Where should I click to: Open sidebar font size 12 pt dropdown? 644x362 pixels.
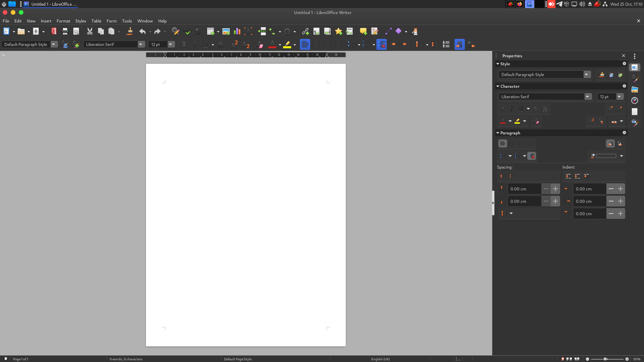point(620,97)
